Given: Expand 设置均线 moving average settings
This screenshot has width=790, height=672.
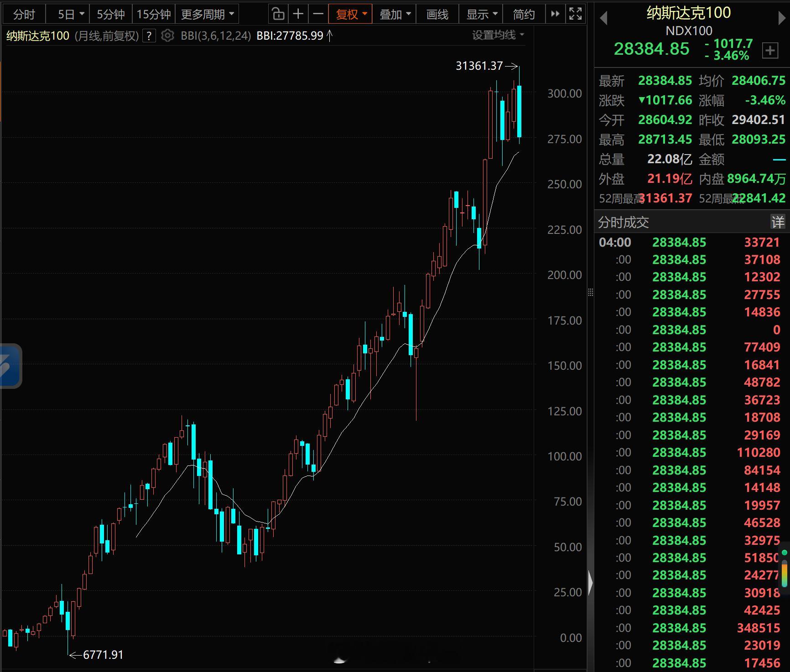Looking at the screenshot, I should point(498,35).
